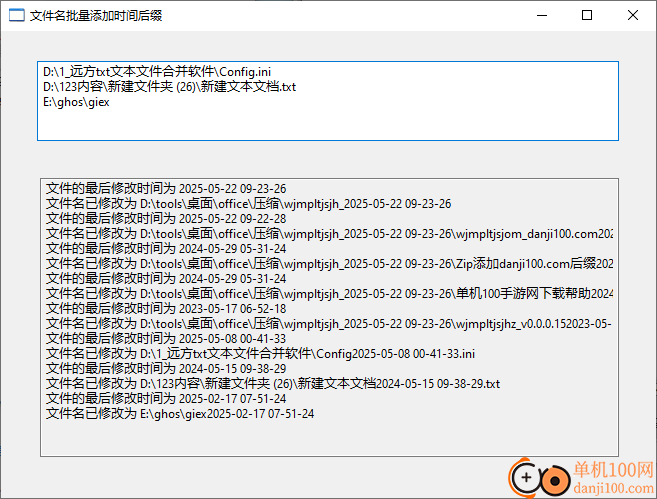Click log line 文件的最后修改时间为 2023-05-17 06-52-18
This screenshot has width=657, height=499.
pos(166,308)
